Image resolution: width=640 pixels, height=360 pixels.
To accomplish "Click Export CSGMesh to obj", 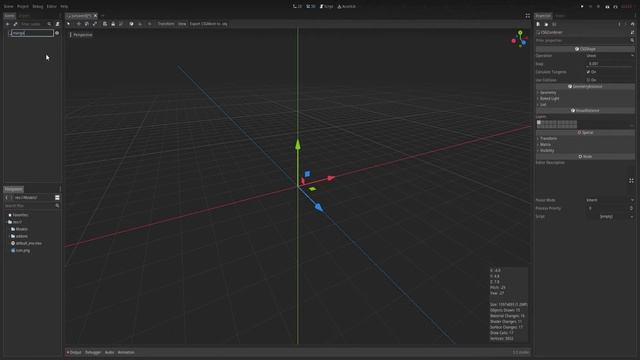I will [x=209, y=24].
